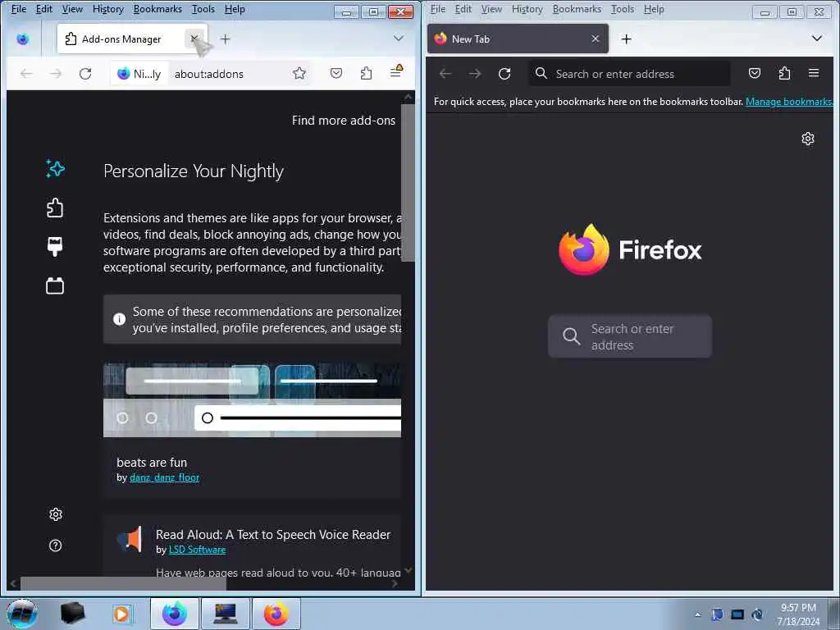Open new tab in Firefox window
The image size is (840, 630).
tap(626, 39)
